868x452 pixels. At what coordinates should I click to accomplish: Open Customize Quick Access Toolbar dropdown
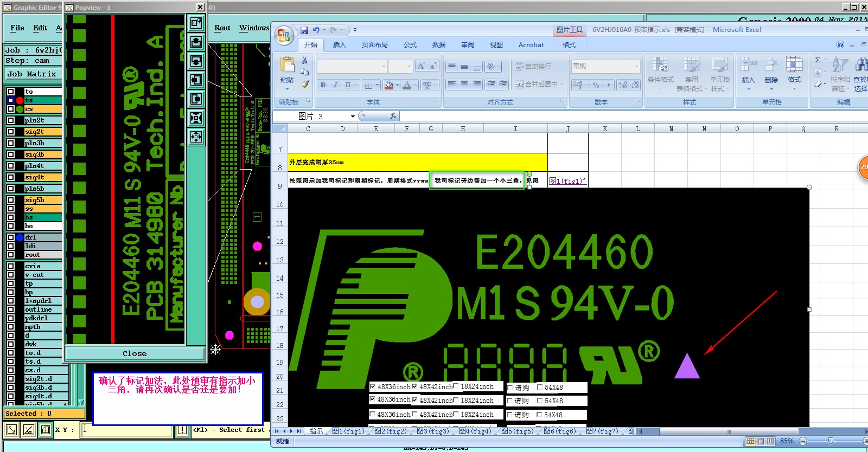[355, 30]
